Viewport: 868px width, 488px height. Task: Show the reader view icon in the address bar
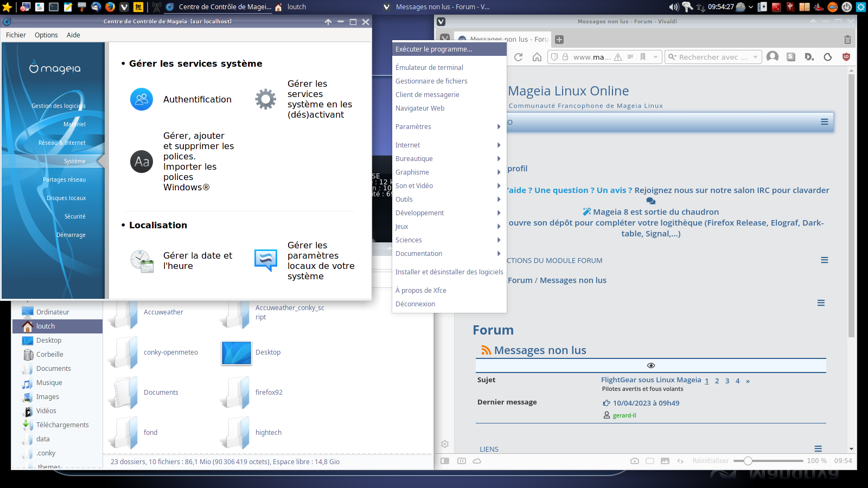(x=630, y=57)
